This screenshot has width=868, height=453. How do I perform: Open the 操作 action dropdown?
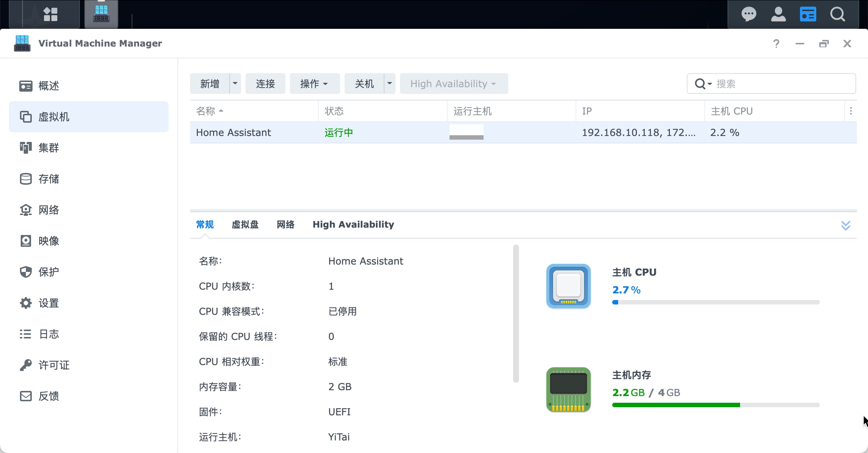click(x=314, y=84)
